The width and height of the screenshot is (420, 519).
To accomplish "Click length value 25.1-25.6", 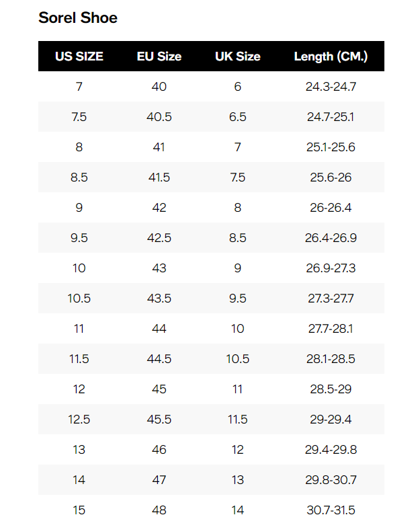I will (x=331, y=147).
